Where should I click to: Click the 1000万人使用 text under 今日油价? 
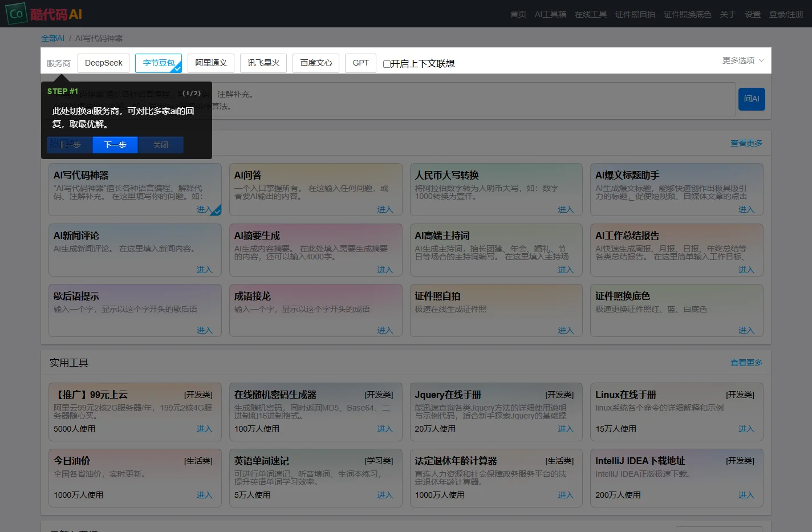[x=79, y=495]
